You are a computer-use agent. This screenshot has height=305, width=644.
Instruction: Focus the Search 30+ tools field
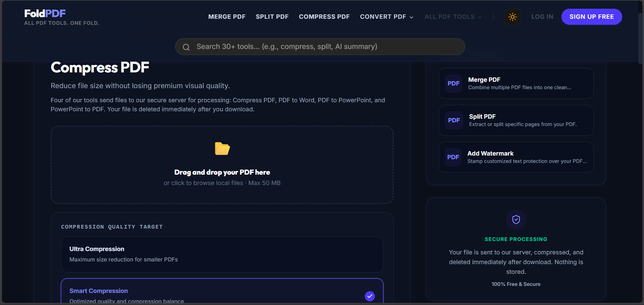[x=320, y=47]
